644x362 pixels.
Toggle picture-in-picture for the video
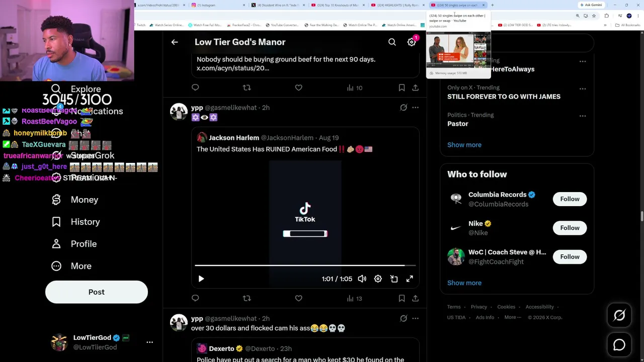394,279
